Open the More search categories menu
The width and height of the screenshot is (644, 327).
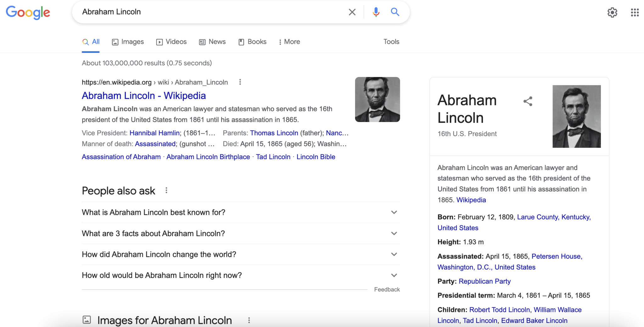point(289,42)
